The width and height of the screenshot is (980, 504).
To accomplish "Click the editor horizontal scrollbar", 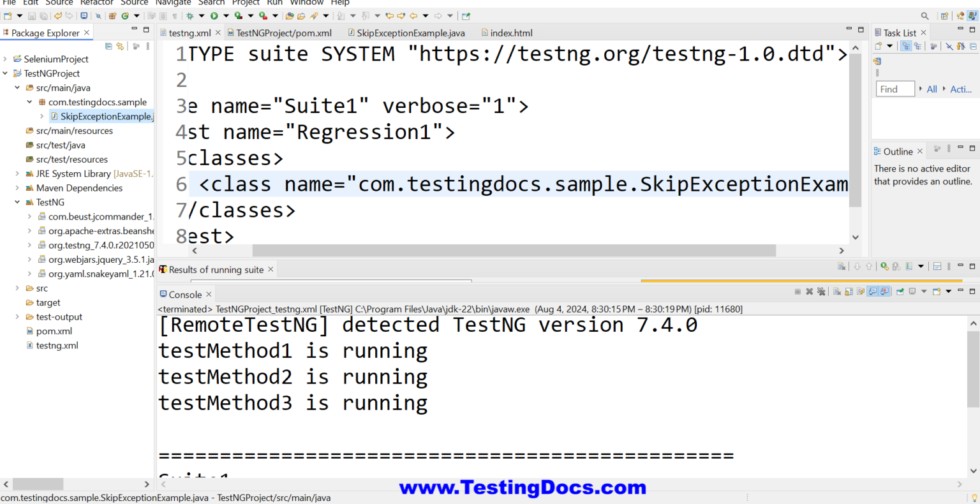I will [x=514, y=251].
